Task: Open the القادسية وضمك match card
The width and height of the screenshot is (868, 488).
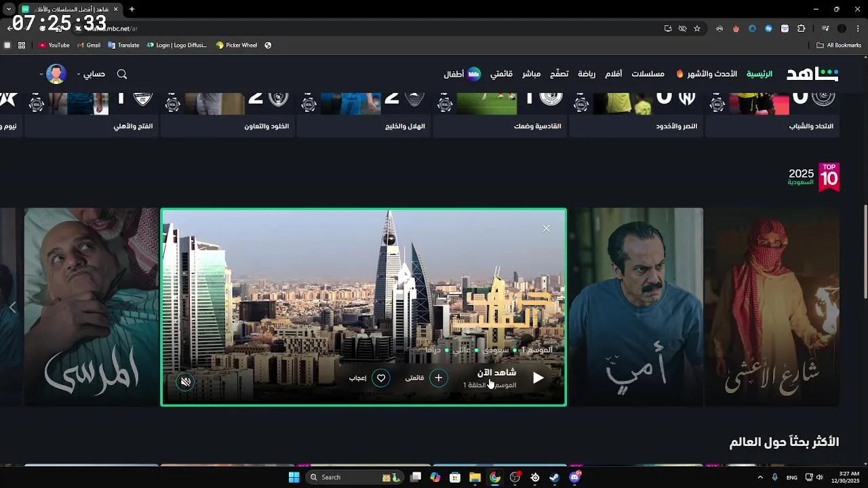Action: (x=500, y=115)
